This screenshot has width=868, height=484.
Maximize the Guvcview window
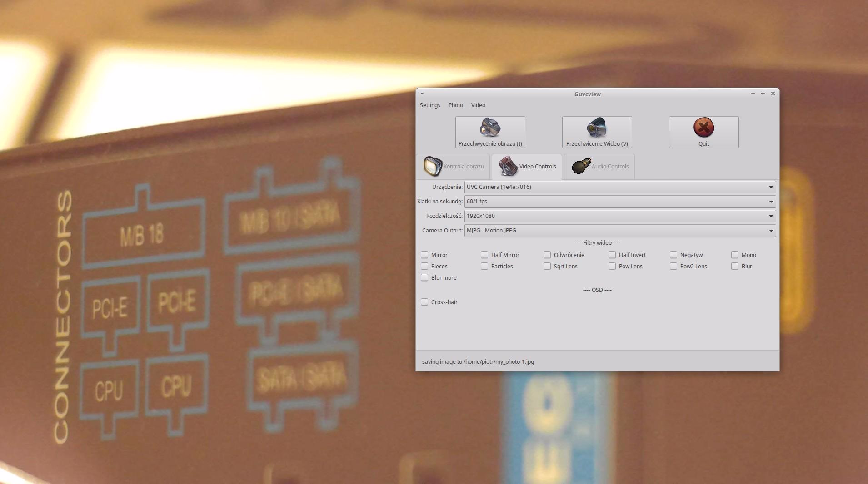[x=763, y=94]
